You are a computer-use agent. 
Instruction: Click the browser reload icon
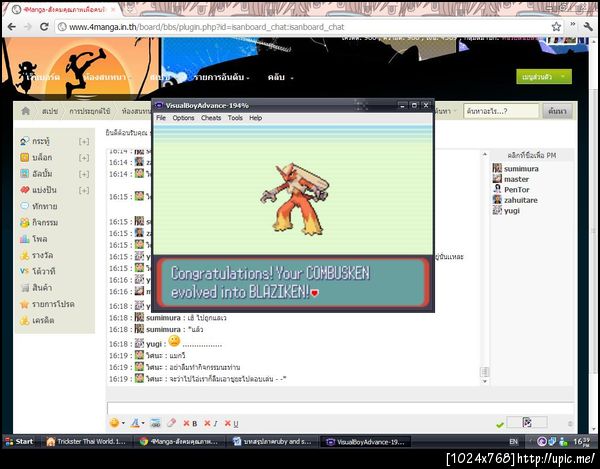click(44, 27)
